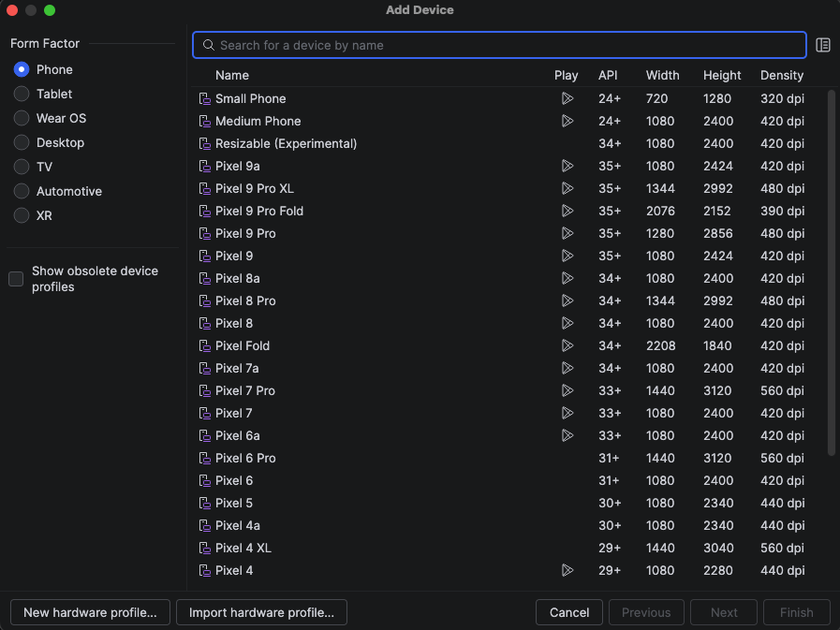Click the device icon beside Pixel 6 Pro
Viewport: 840px width, 630px height.
tap(205, 458)
